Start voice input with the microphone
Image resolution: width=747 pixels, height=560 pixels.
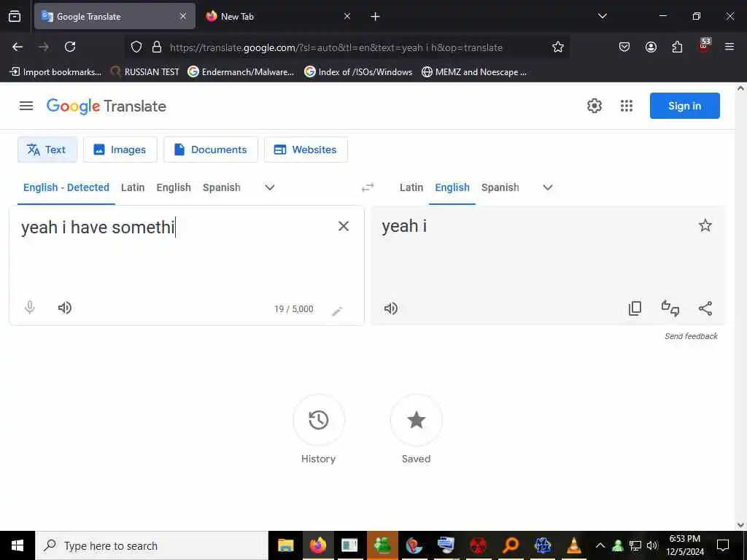[x=29, y=308]
